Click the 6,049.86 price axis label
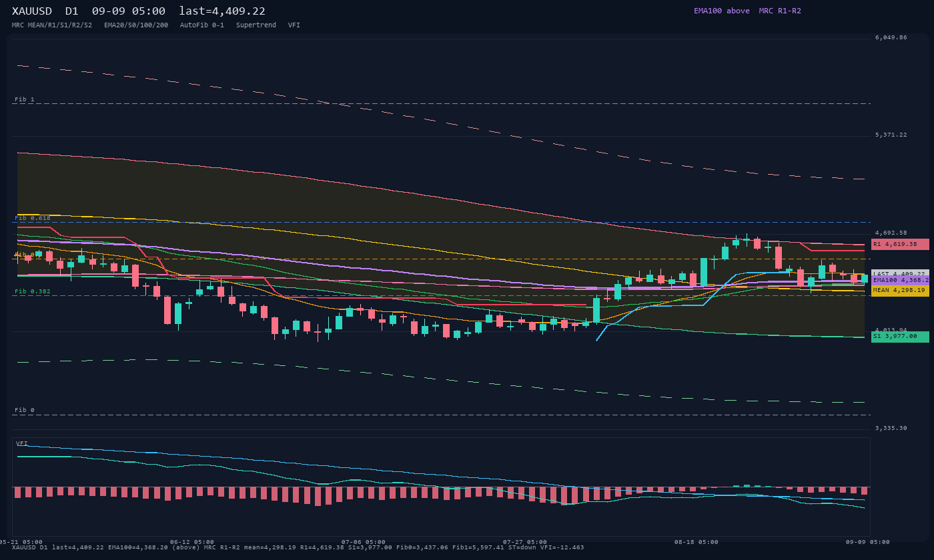This screenshot has height=560, width=934. [891, 38]
